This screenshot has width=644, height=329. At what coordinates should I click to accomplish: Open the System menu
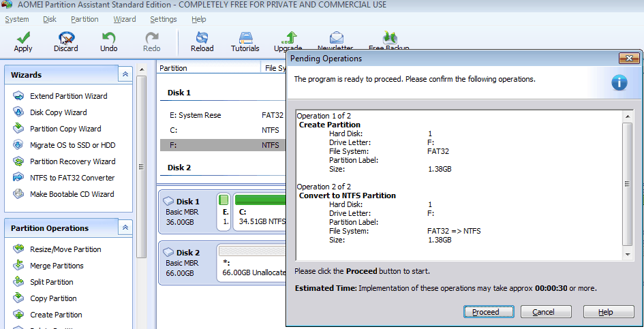click(17, 19)
